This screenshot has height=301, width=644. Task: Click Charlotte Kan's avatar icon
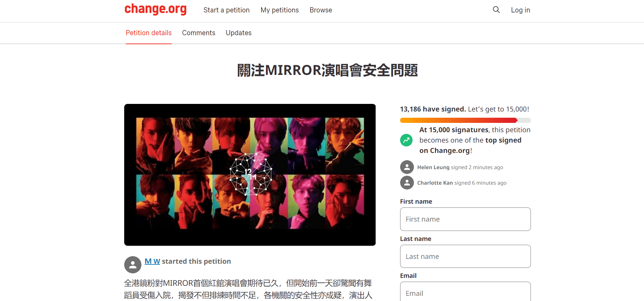click(407, 183)
